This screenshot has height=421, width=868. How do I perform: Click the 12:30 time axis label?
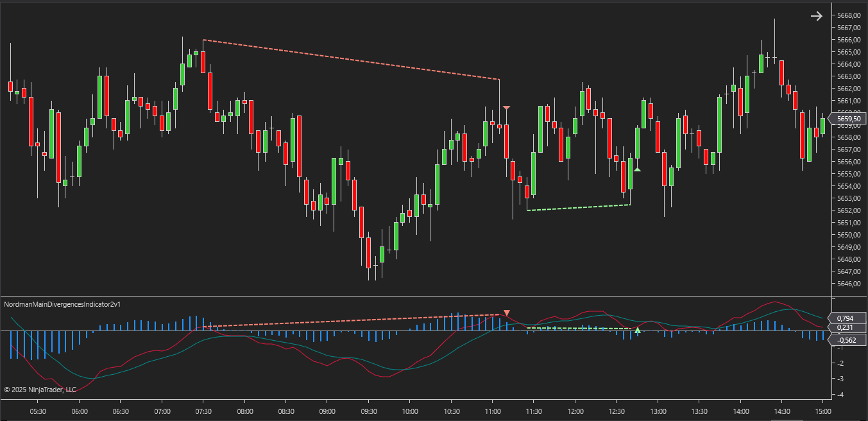pos(617,411)
